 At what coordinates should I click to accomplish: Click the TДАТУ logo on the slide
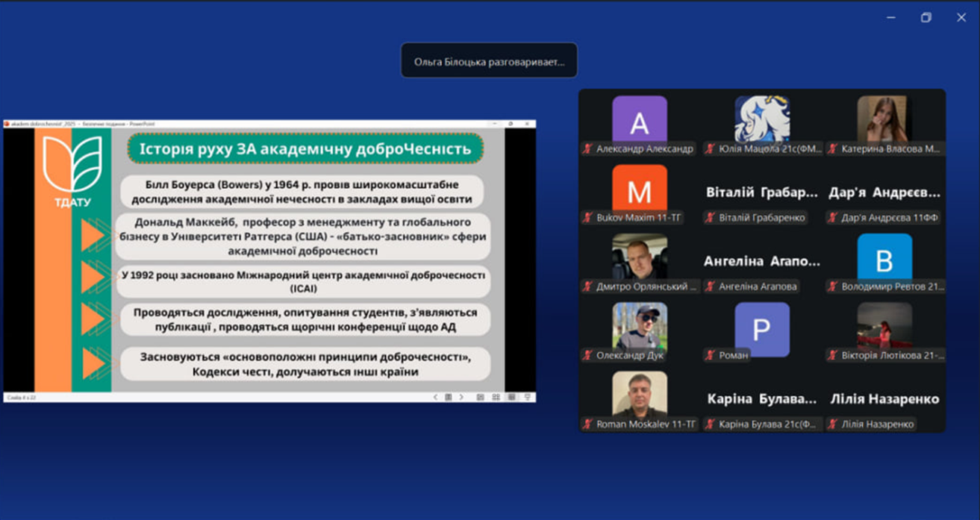click(x=72, y=171)
